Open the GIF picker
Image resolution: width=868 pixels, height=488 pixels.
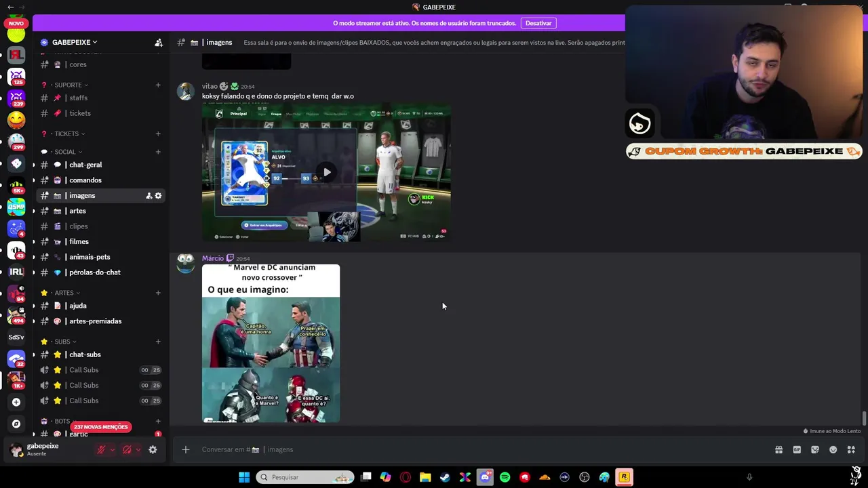pyautogui.click(x=797, y=449)
